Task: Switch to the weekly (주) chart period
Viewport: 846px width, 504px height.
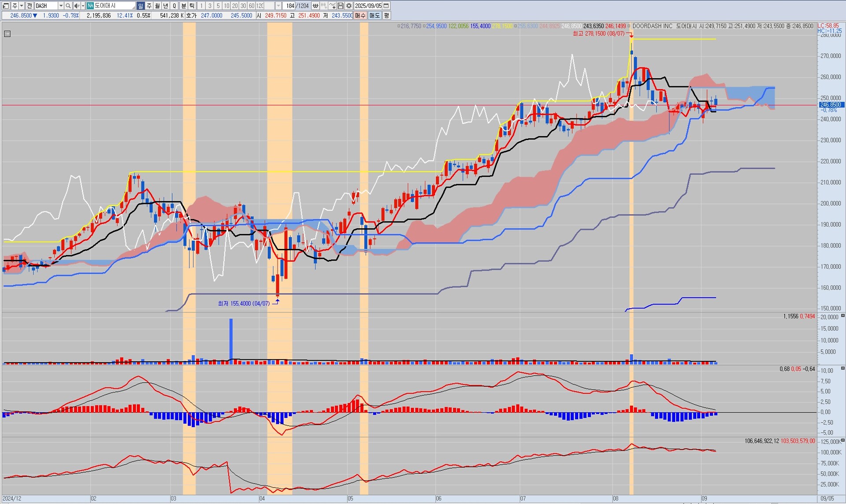Action: coord(149,6)
